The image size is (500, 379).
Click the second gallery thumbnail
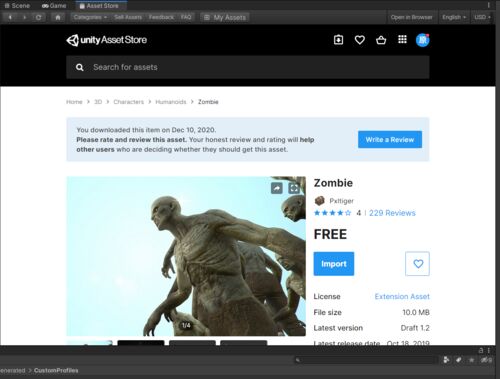click(x=141, y=343)
